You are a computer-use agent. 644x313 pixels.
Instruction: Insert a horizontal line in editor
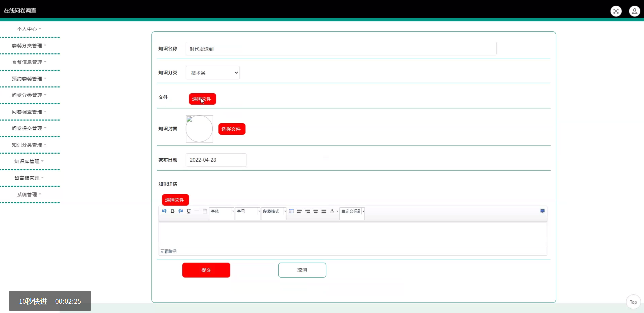pos(197,211)
